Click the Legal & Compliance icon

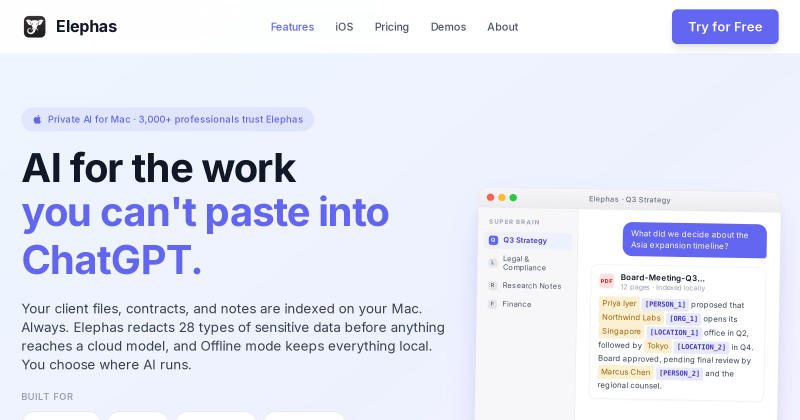coord(492,263)
